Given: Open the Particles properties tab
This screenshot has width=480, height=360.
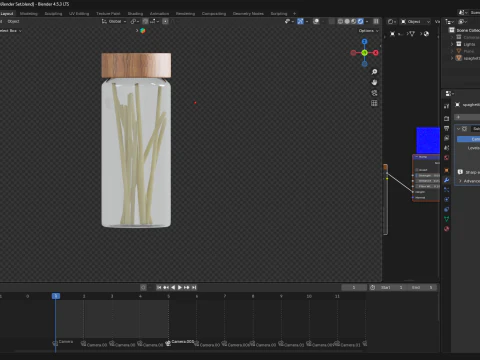Looking at the screenshot, I should click(447, 190).
